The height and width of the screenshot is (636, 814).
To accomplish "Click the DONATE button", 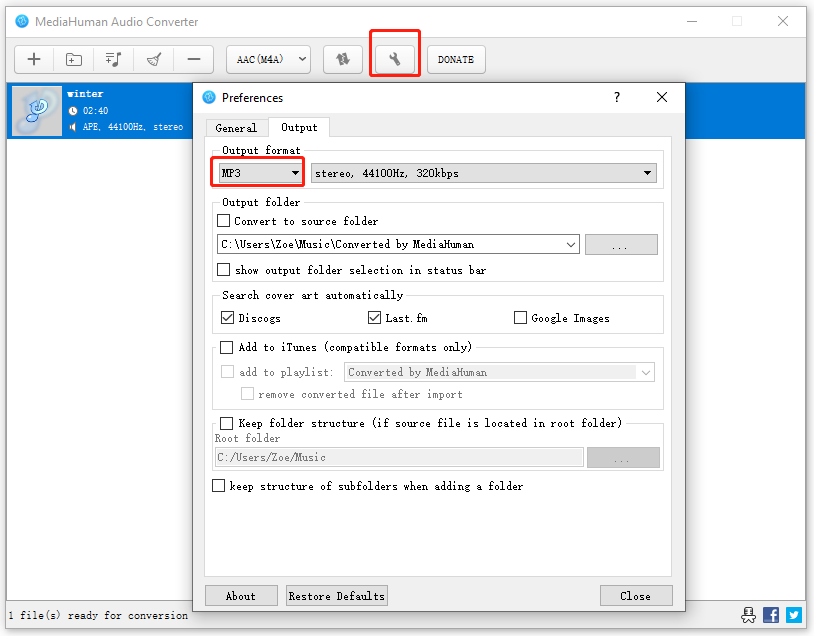I will point(456,59).
